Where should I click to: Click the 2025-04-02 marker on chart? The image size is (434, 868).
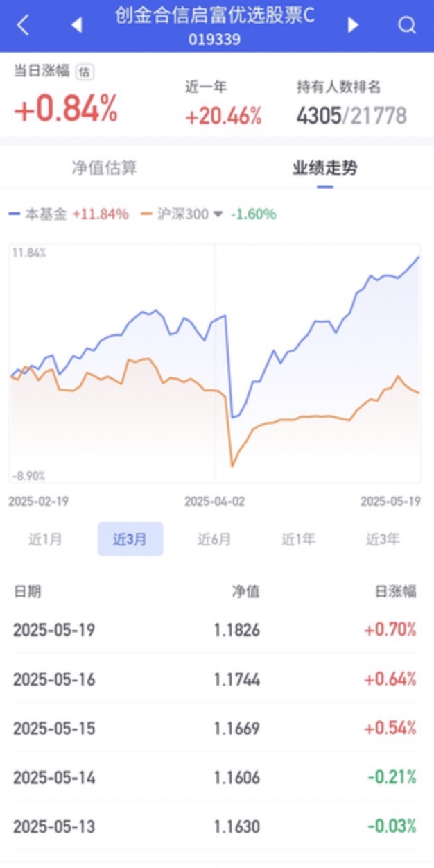click(x=214, y=501)
